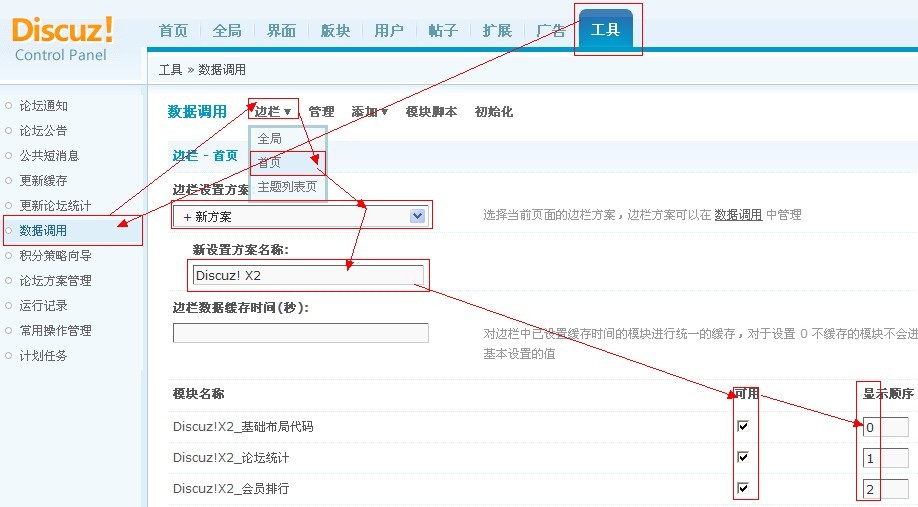
Task: Open 论坛公告 in the sidebar
Action: pyautogui.click(x=43, y=131)
